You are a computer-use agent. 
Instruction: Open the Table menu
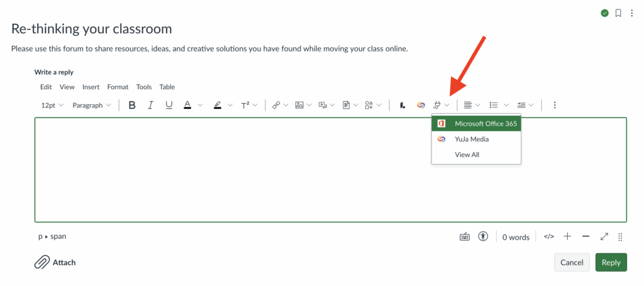pyautogui.click(x=167, y=87)
